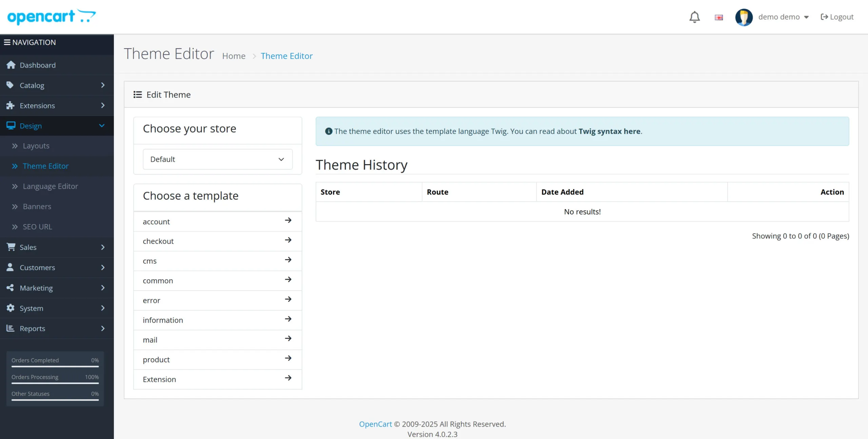Click the Logout button
This screenshot has height=439, width=868.
point(836,17)
